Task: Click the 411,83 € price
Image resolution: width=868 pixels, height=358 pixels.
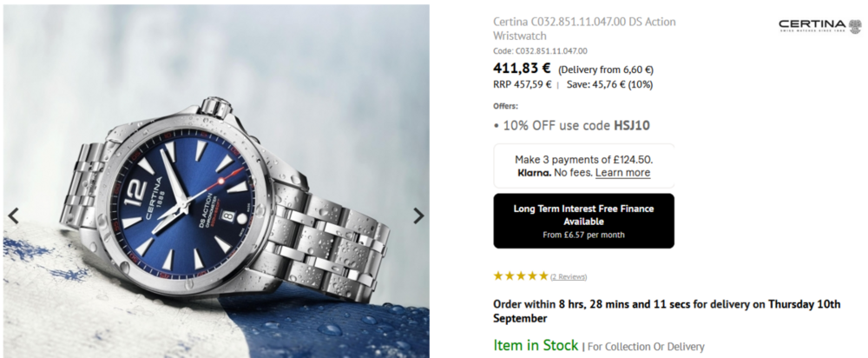Action: pos(522,68)
